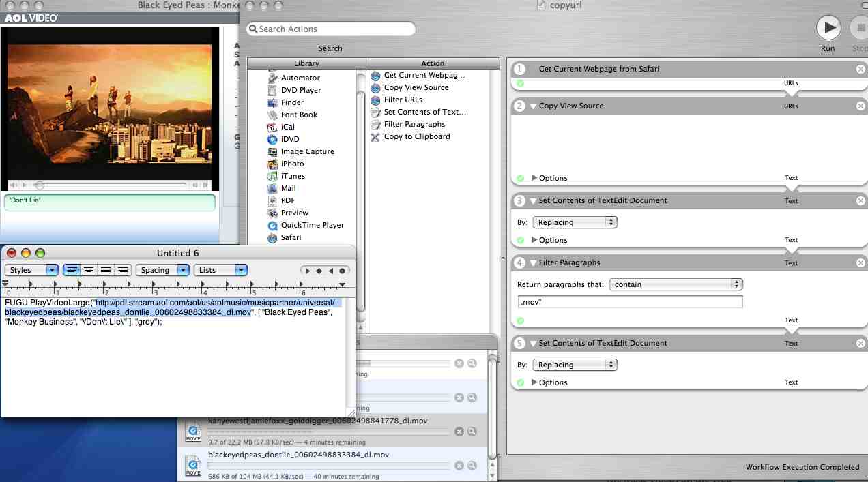
Task: Open the By dropdown in action 3
Action: 575,222
